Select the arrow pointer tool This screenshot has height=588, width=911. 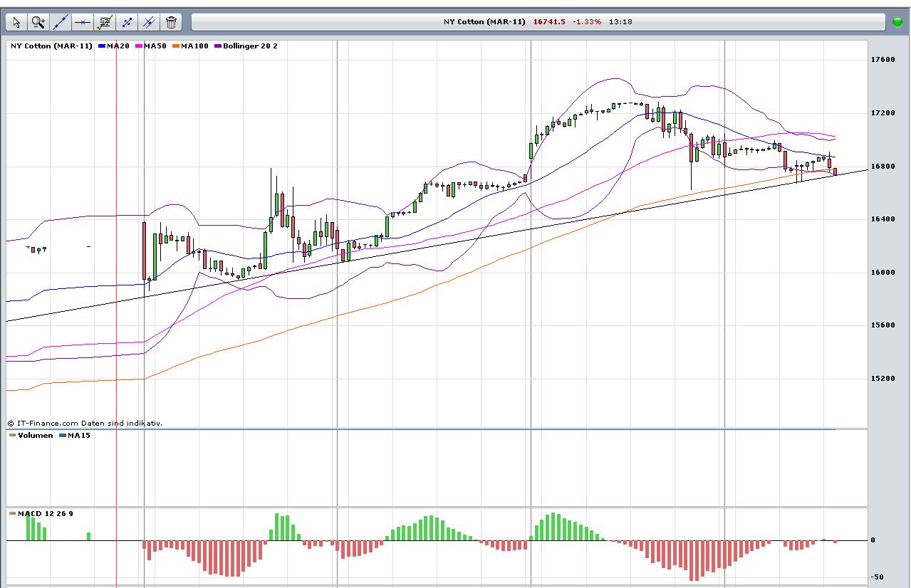click(x=16, y=22)
